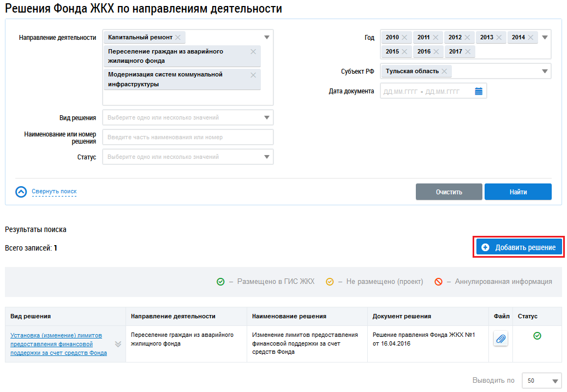The width and height of the screenshot is (567, 392).
Task: Open the Статус dropdown
Action: [267, 157]
